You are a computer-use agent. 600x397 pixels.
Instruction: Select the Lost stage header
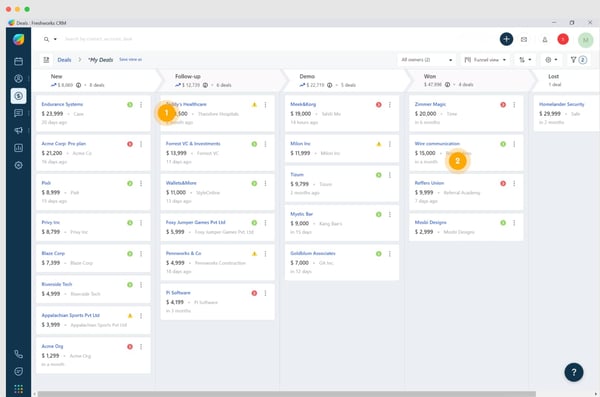coord(567,80)
